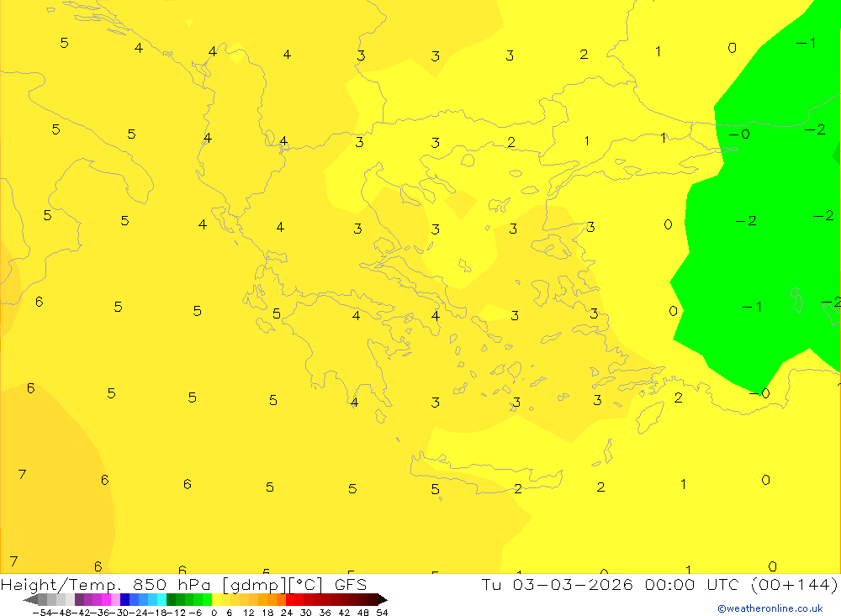Click the gray left arrow of the color scale
Viewport: 841px width, 616px height.
(30, 600)
